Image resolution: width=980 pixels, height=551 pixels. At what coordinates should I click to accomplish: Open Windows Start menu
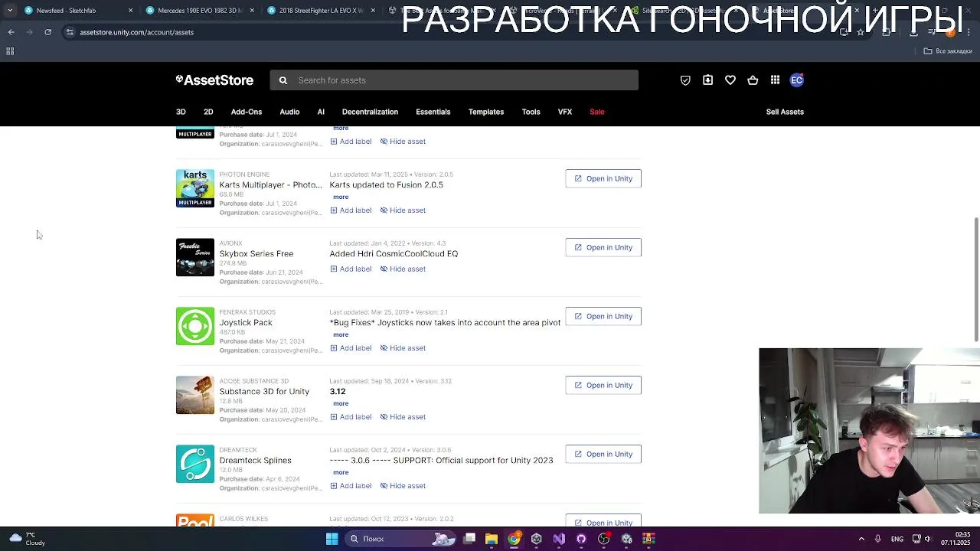[332, 539]
